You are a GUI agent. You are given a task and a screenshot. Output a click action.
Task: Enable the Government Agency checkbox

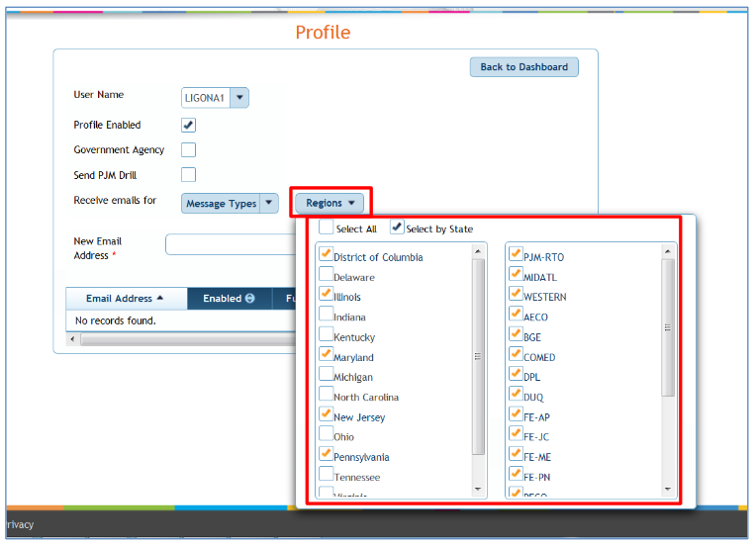coord(188,150)
